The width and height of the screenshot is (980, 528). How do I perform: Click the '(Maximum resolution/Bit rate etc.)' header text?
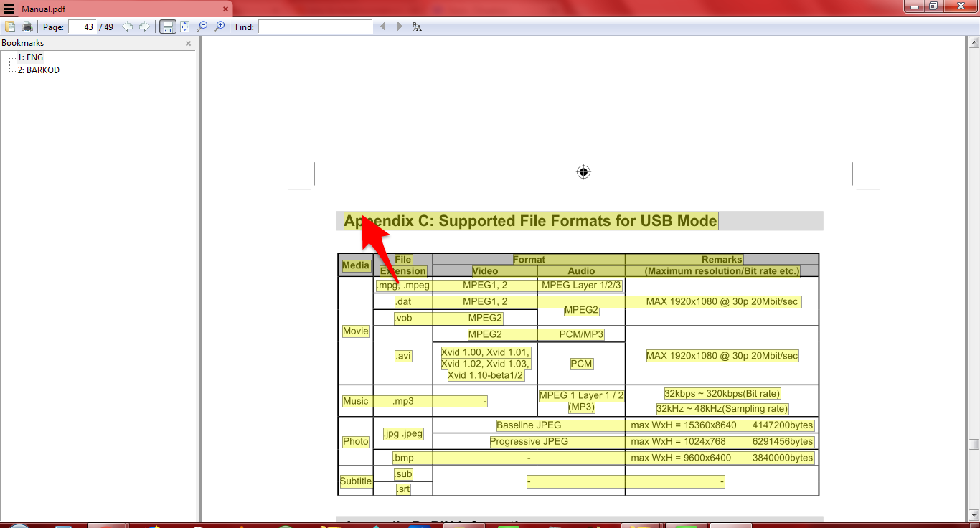(722, 271)
